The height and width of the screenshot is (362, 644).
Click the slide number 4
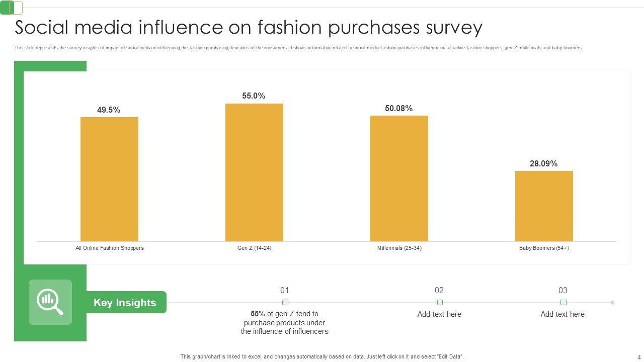[x=639, y=357]
